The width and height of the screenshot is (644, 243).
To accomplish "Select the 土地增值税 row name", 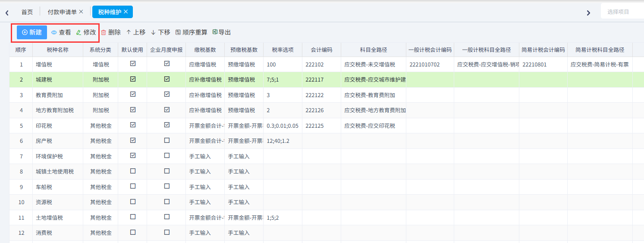I will click(58, 218).
